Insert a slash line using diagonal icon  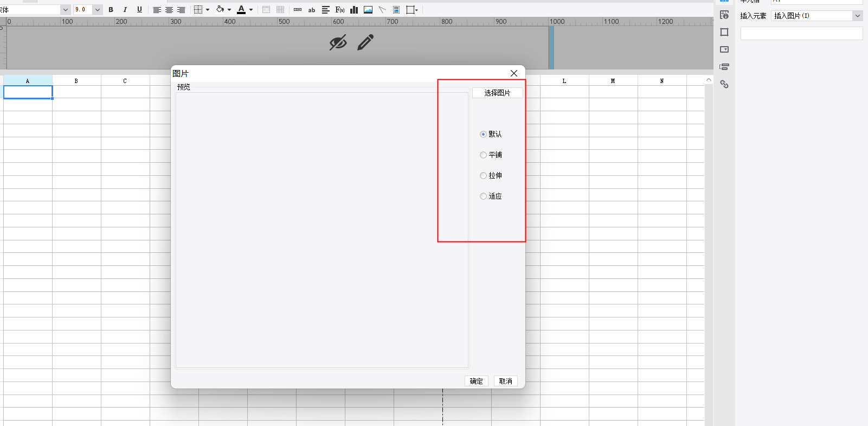pos(382,10)
